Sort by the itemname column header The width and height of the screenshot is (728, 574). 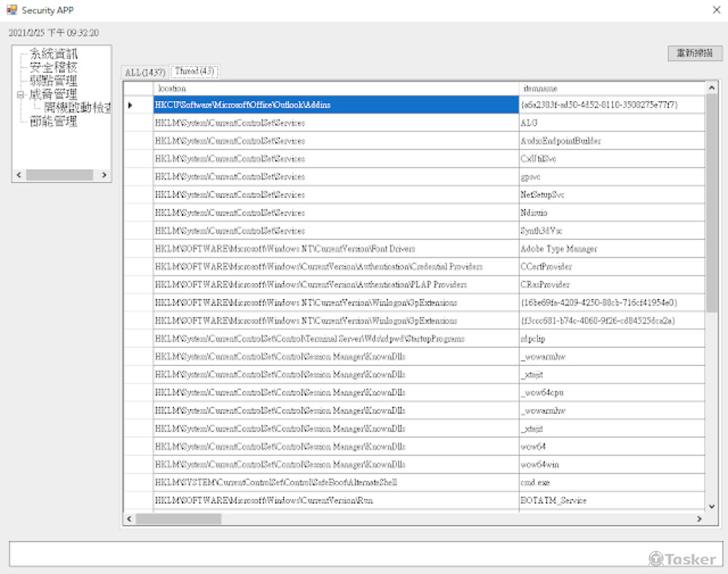click(612, 88)
